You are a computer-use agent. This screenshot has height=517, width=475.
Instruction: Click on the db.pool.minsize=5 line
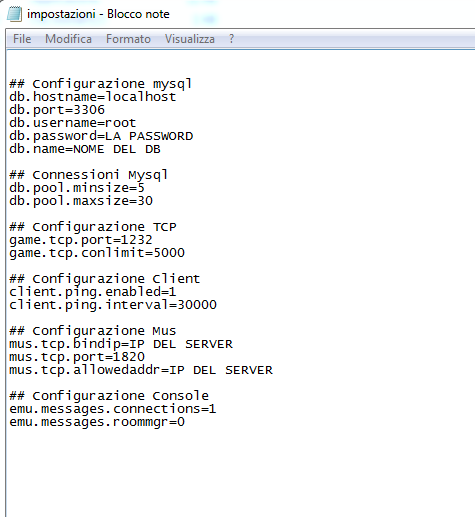77,188
